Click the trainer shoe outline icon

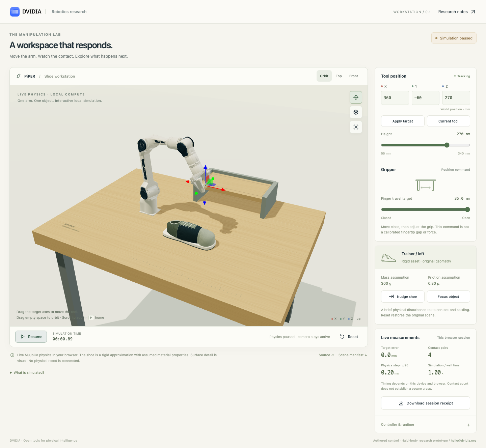pos(388,258)
